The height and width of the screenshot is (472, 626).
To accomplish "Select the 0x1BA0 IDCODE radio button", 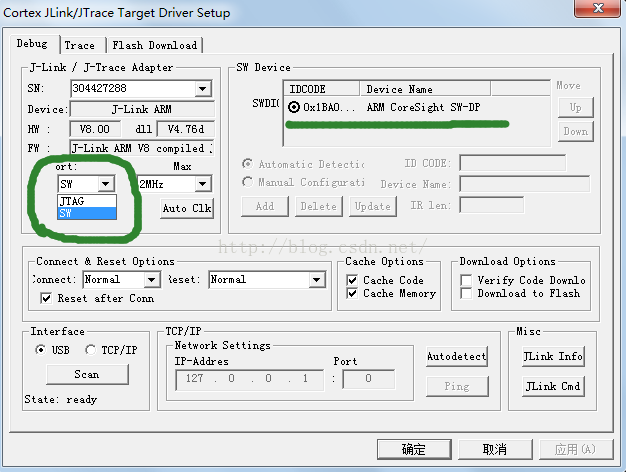I will point(294,107).
